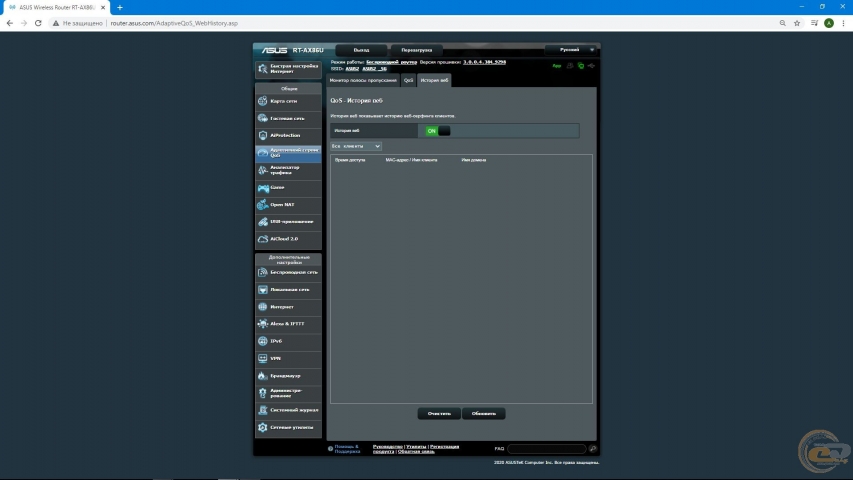Open the Network Map (Карта сети) sidebar item
The image size is (853, 480).
click(x=288, y=101)
